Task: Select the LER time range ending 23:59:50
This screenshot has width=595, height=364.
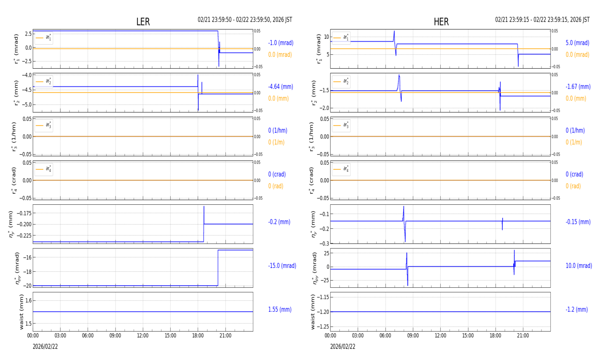Action: pyautogui.click(x=245, y=20)
